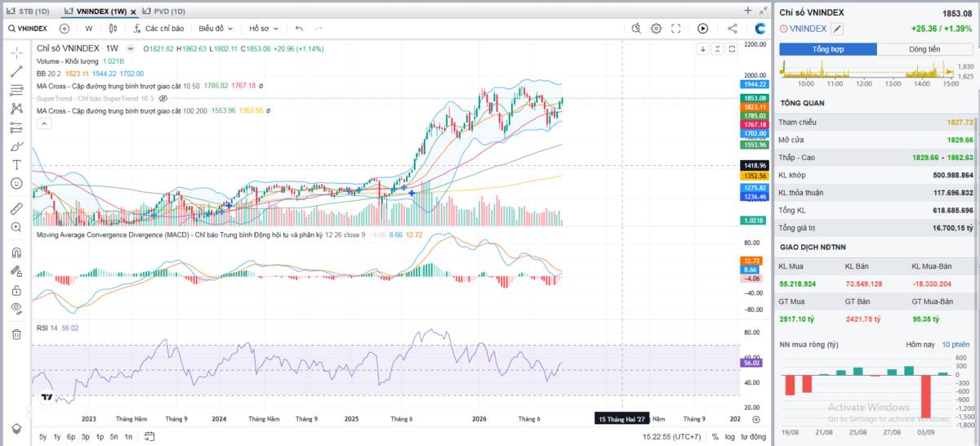Toggle the percent scale
The height and width of the screenshot is (446, 980).
click(715, 436)
